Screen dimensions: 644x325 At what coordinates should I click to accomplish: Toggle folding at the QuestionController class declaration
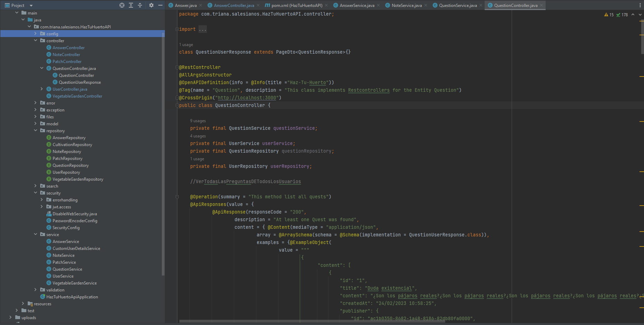(177, 106)
